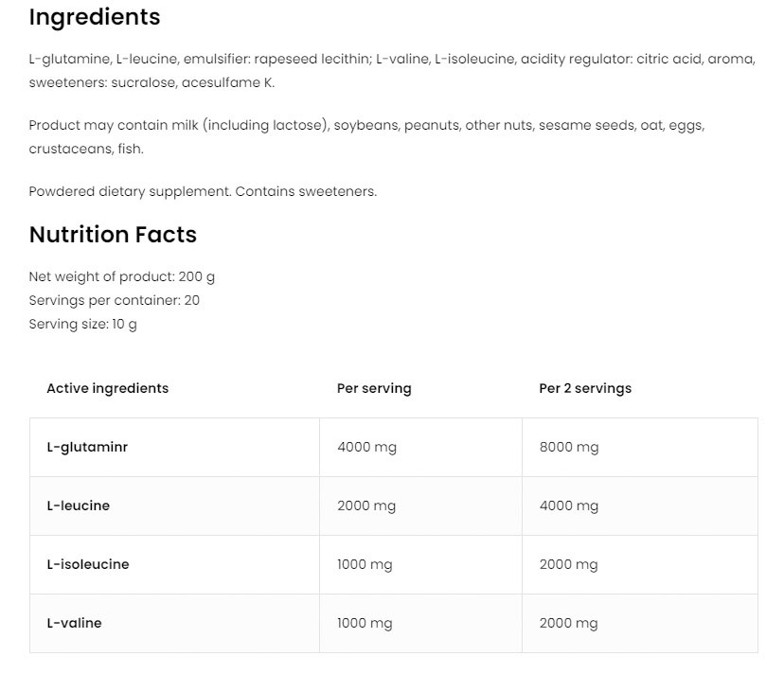Click L-valine's 2000 mg two-servings cell
This screenshot has height=674, width=784.
[x=569, y=623]
